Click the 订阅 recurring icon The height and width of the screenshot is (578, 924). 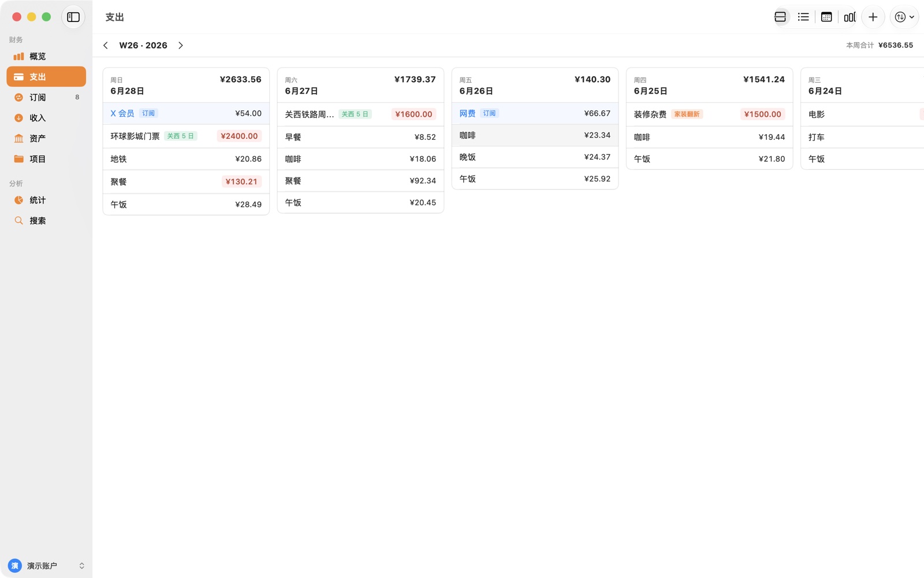pos(18,97)
